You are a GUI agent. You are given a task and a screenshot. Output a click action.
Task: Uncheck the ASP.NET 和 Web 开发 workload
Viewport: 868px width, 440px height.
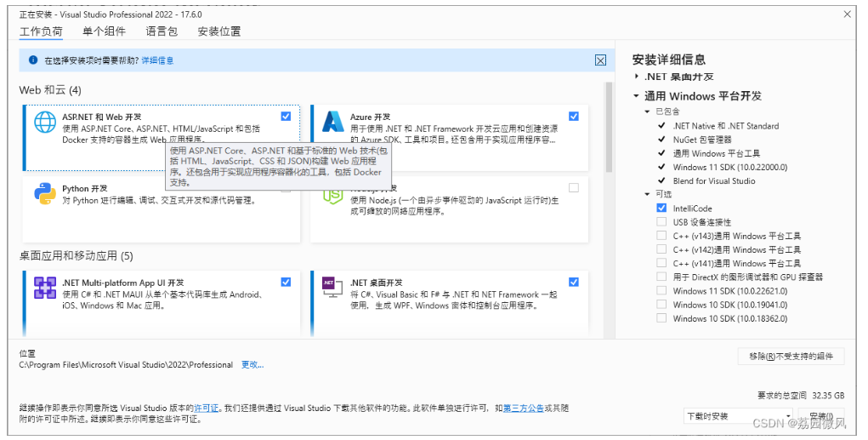click(x=286, y=117)
